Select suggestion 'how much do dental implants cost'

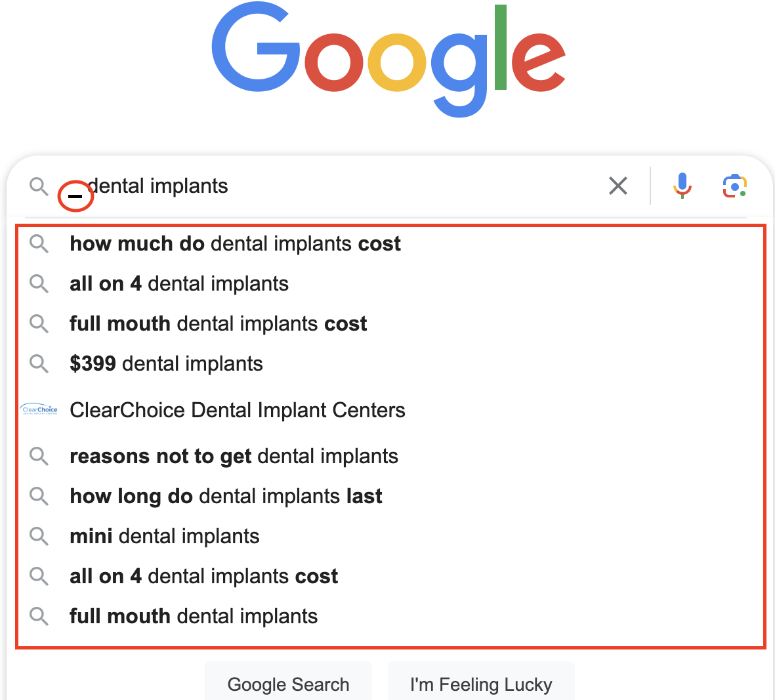click(390, 243)
